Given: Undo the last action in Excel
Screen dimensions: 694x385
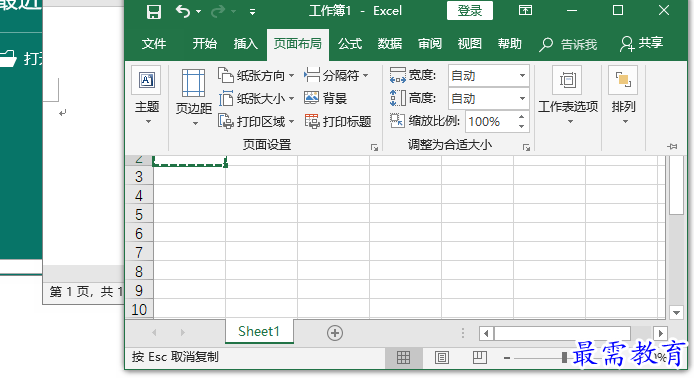Looking at the screenshot, I should click(x=182, y=11).
